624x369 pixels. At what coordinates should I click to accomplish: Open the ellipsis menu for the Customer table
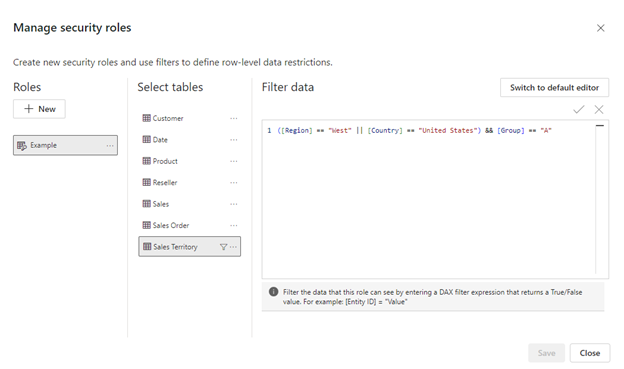(234, 118)
